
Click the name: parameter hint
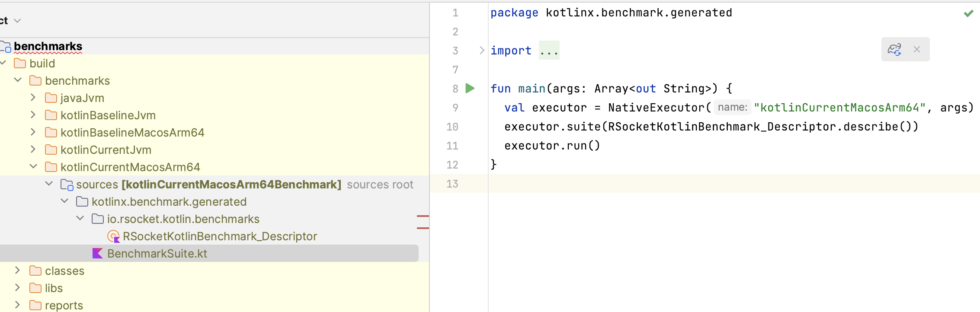732,107
